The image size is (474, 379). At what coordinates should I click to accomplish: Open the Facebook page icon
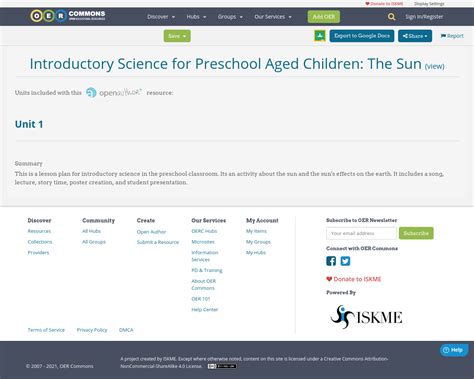coord(331,261)
